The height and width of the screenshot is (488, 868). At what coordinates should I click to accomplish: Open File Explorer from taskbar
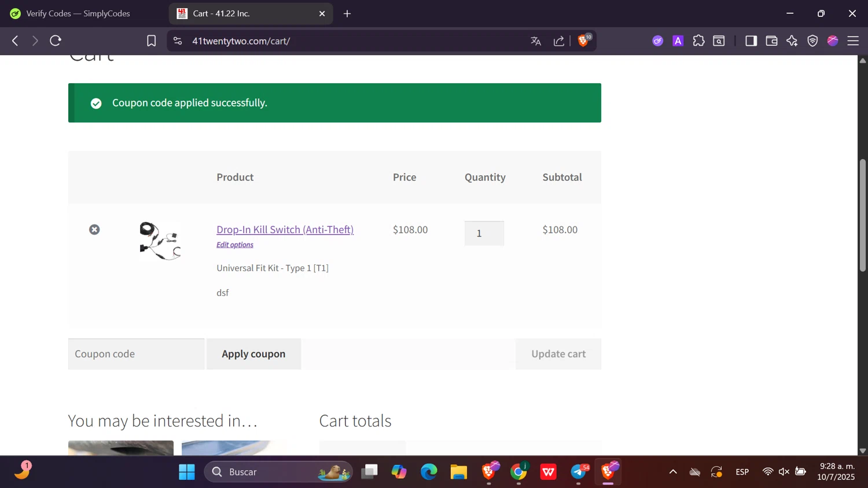pyautogui.click(x=459, y=472)
